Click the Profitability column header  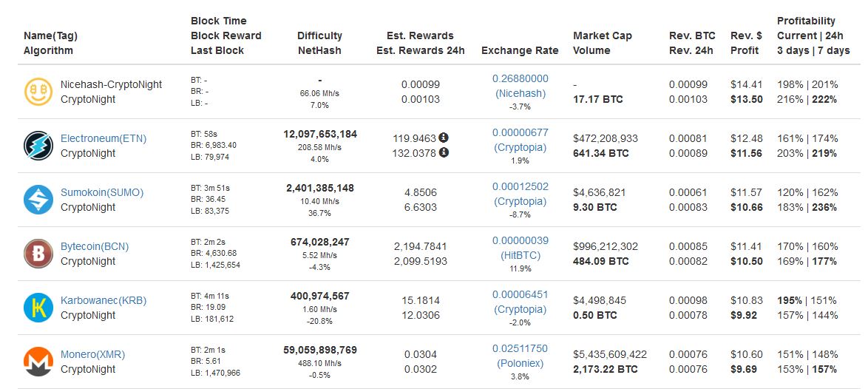813,35
